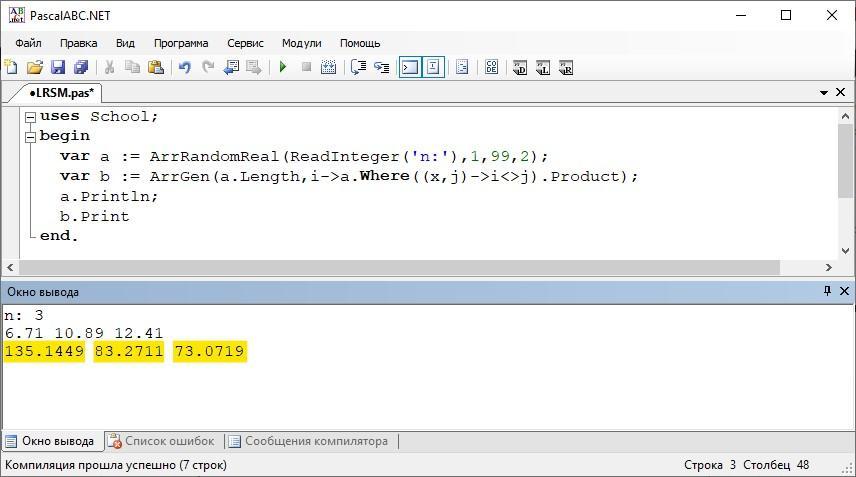
Task: Toggle the input panel button beside output toggle
Action: pyautogui.click(x=433, y=67)
